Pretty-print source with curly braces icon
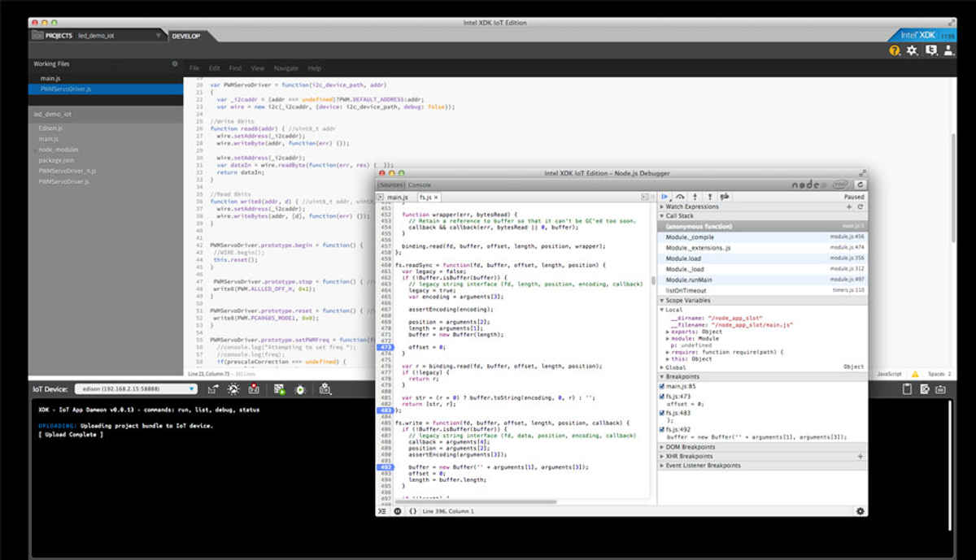The image size is (976, 560). pyautogui.click(x=412, y=511)
